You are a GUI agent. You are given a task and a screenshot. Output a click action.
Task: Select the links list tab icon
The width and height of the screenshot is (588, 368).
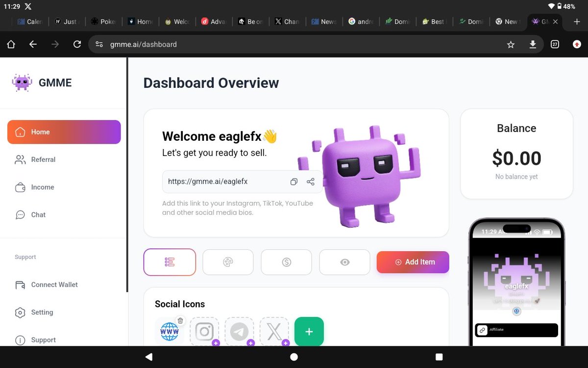pyautogui.click(x=170, y=262)
